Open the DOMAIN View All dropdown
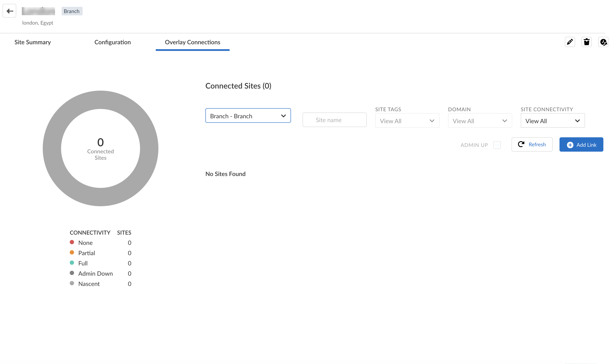 click(479, 121)
